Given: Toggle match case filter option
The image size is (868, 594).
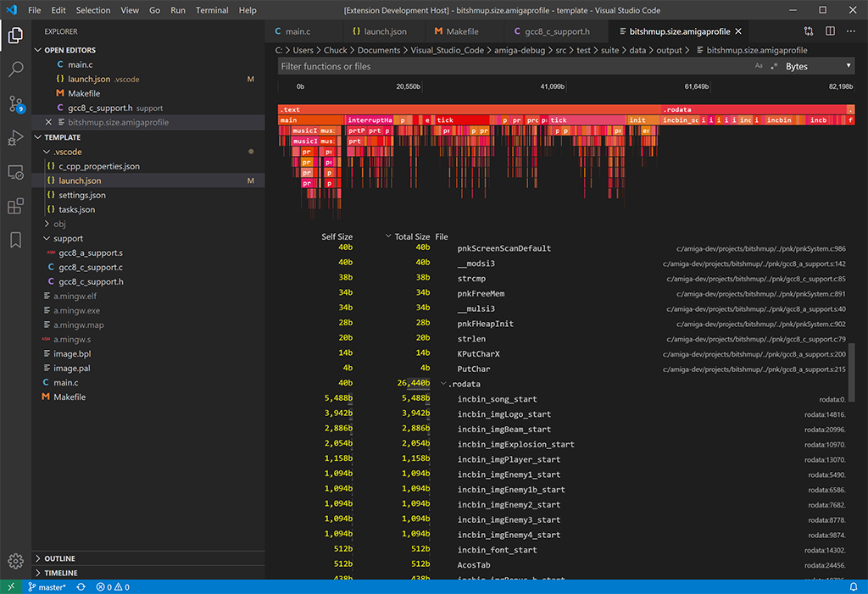Looking at the screenshot, I should pyautogui.click(x=759, y=66).
